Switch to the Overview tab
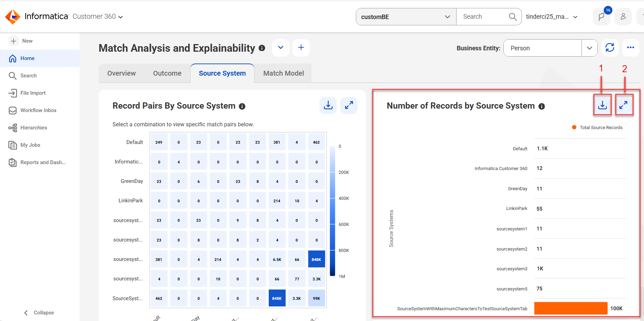The height and width of the screenshot is (321, 644). pos(122,73)
